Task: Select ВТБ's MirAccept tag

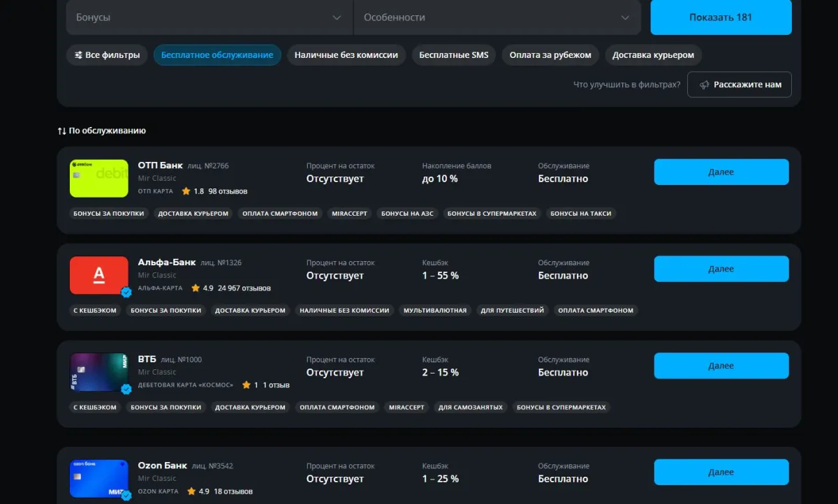Action: 407,408
